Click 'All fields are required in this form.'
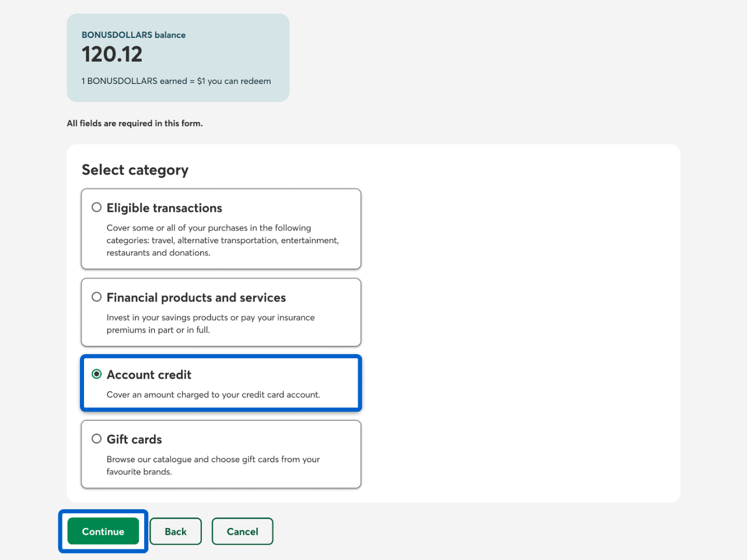This screenshot has height=560, width=747. click(135, 123)
